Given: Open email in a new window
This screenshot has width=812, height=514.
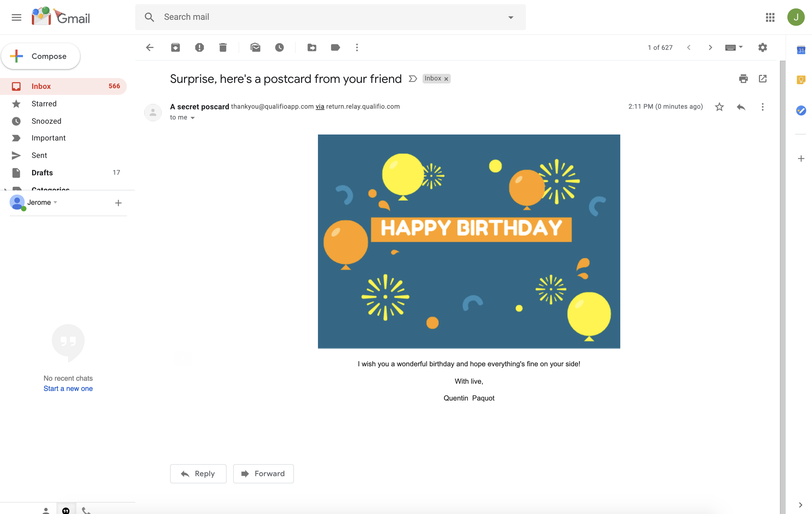Looking at the screenshot, I should click(763, 79).
